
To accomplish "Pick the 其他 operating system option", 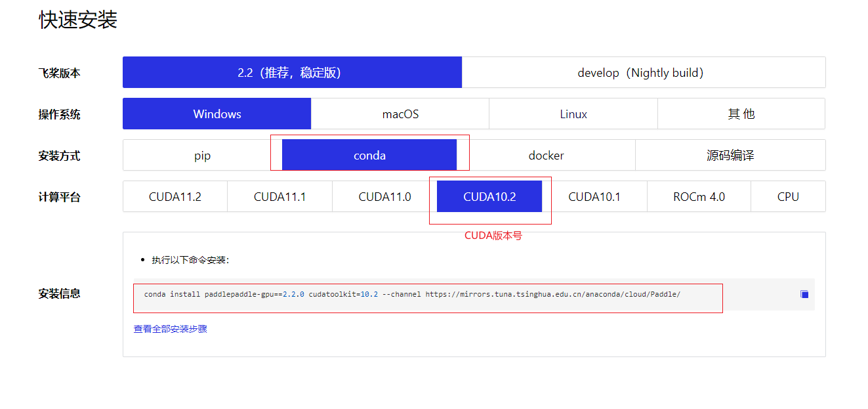I will (741, 114).
